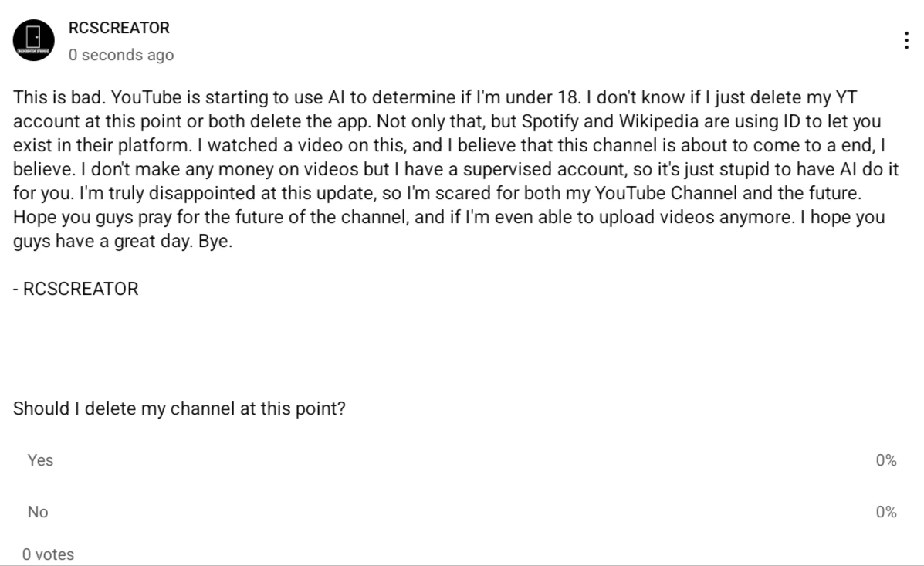Reveal report options through the dots dropdown

(906, 39)
